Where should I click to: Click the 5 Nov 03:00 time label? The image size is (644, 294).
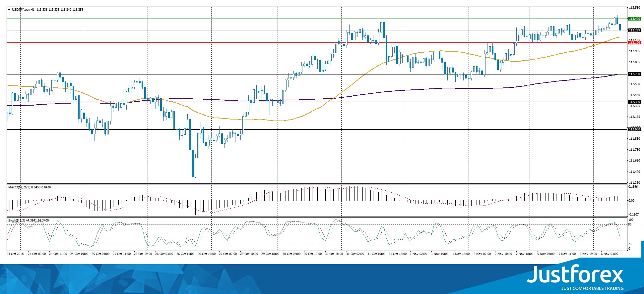coord(546,254)
